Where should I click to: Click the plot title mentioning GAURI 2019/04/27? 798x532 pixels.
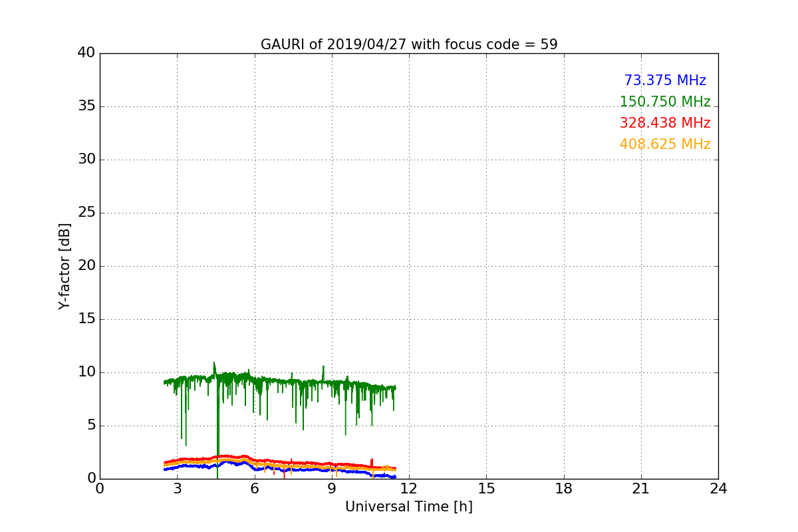(409, 45)
